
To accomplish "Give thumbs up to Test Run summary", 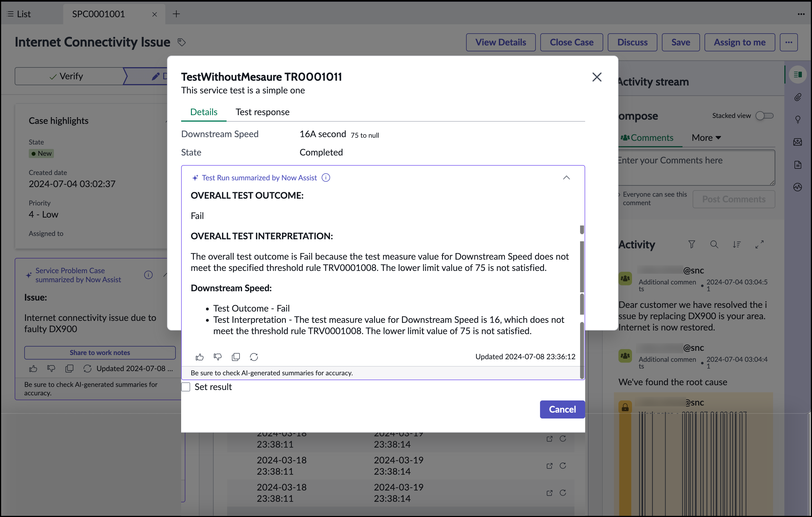I will point(200,357).
